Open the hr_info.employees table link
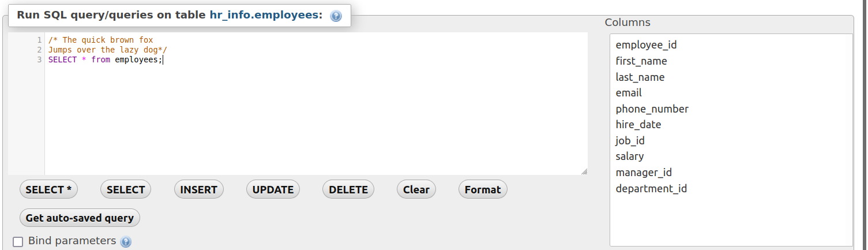 [x=266, y=15]
